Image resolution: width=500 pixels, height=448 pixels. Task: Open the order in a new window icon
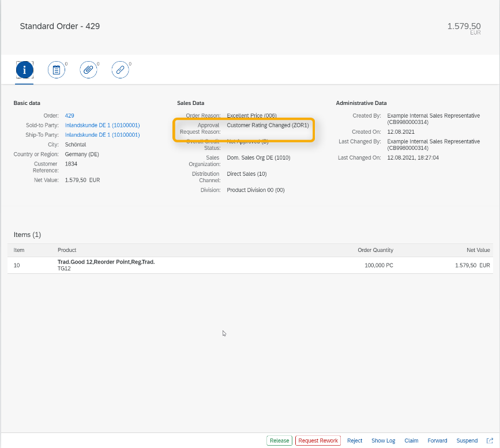coord(490,440)
